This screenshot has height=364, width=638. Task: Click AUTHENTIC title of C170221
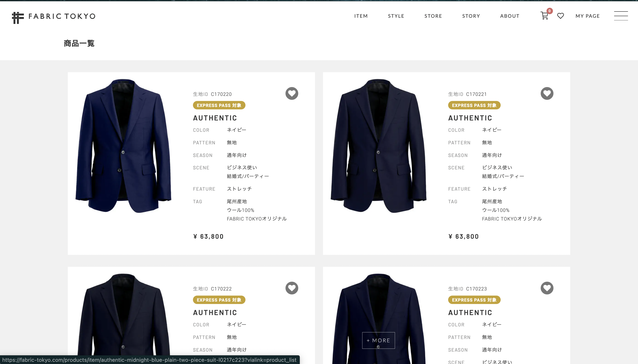pos(470,118)
